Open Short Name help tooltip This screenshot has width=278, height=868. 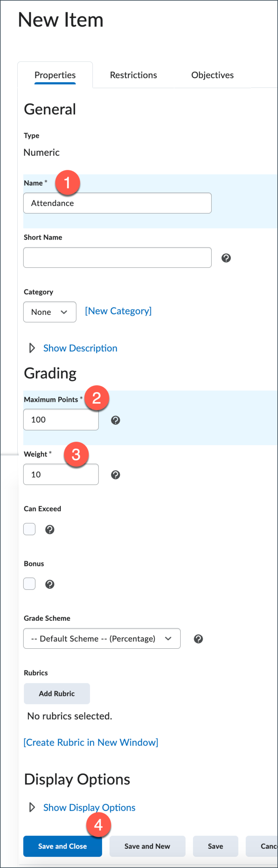(x=226, y=258)
